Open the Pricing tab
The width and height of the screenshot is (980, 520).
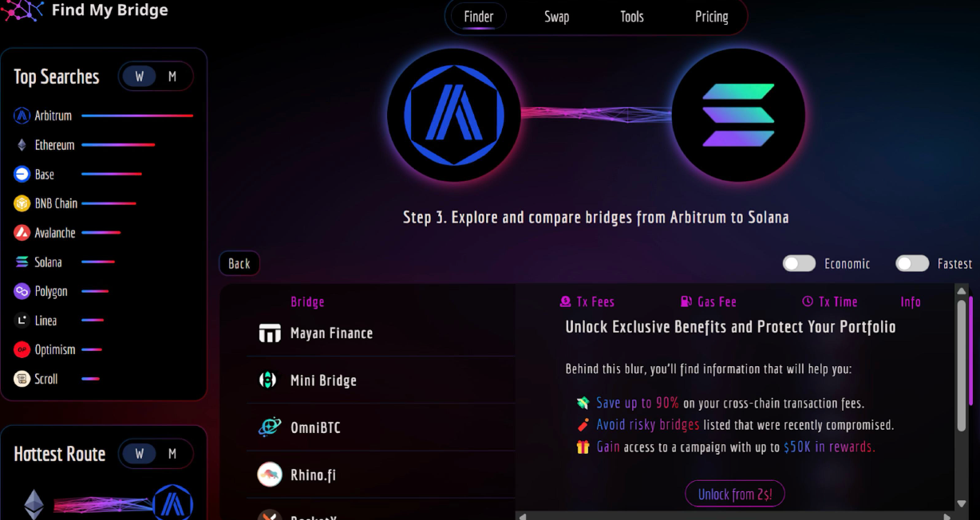pos(711,17)
